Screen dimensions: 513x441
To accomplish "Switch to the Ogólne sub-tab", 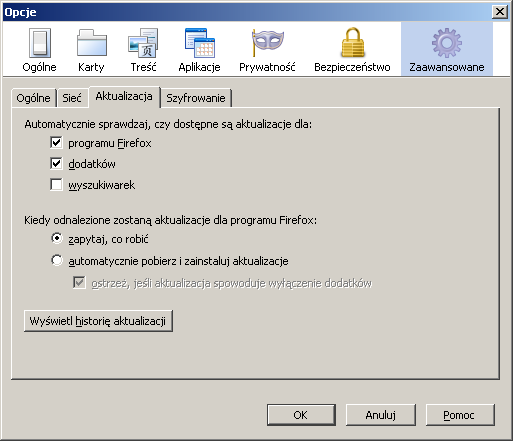I will pos(33,98).
